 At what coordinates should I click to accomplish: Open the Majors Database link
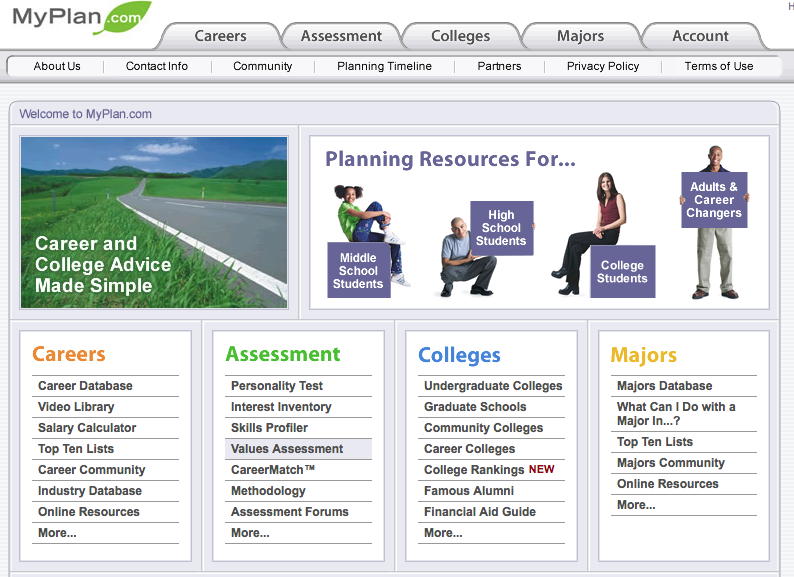click(664, 386)
